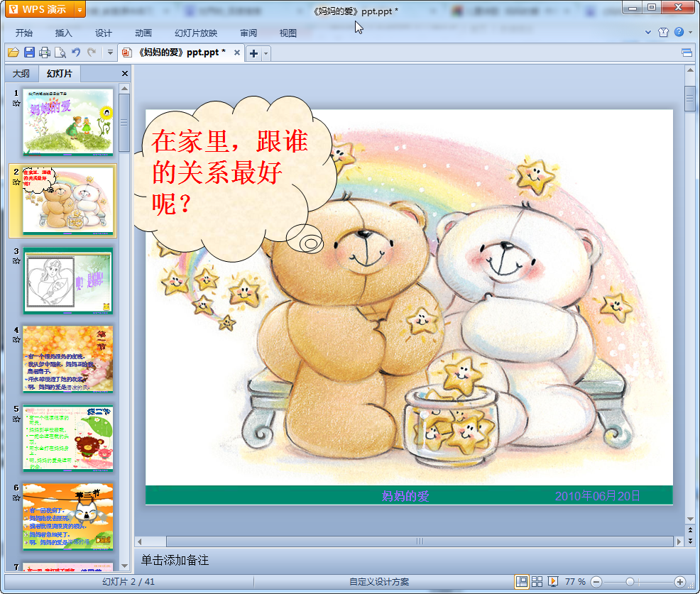
Task: Select slide 1 thumbnail 妈妈的爱 title
Action: click(68, 122)
